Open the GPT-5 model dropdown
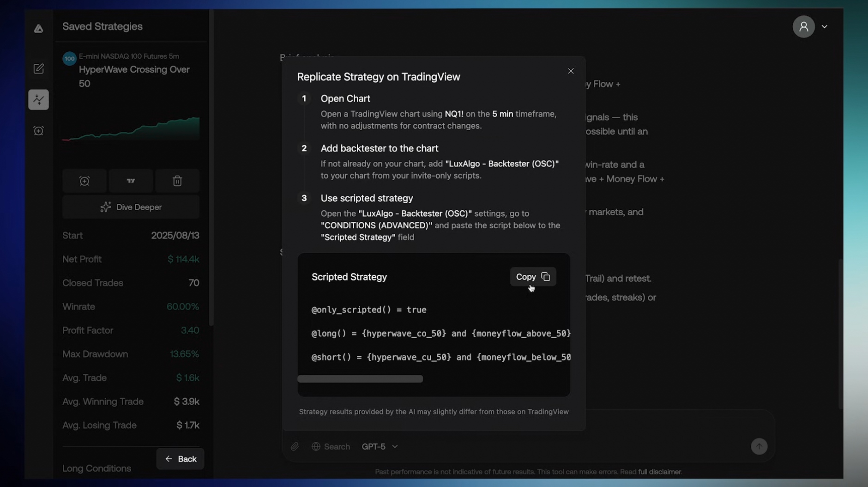 380,446
